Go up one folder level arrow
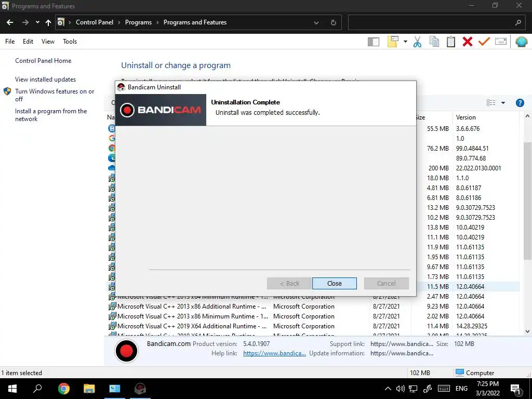 (48, 22)
